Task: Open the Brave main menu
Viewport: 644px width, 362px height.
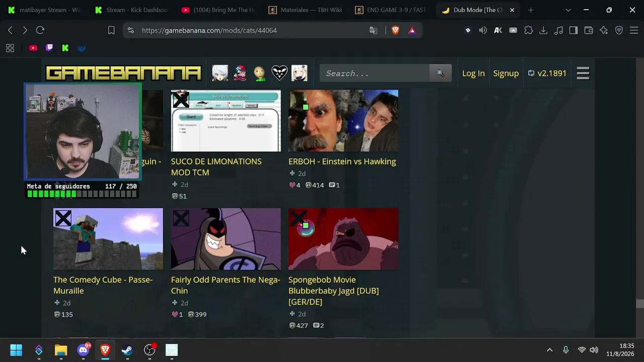Action: tap(634, 30)
